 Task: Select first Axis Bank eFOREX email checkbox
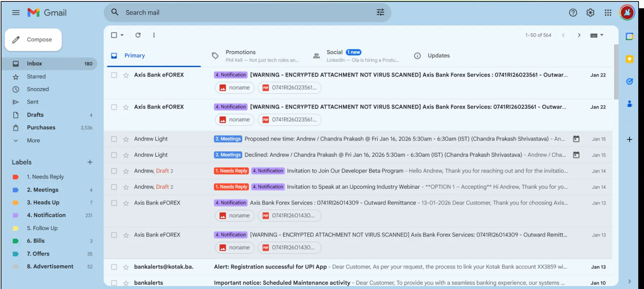point(114,75)
